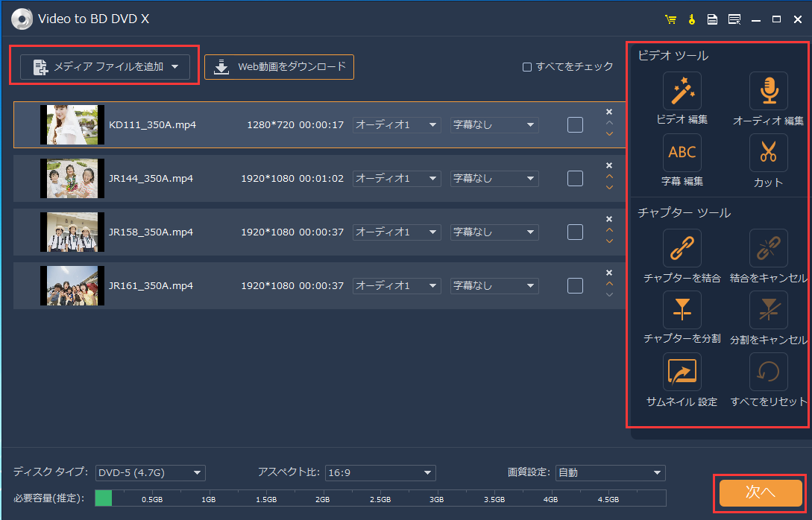812x520 pixels.
Task: Check the box for KD111_350A.mp4
Action: pyautogui.click(x=575, y=125)
